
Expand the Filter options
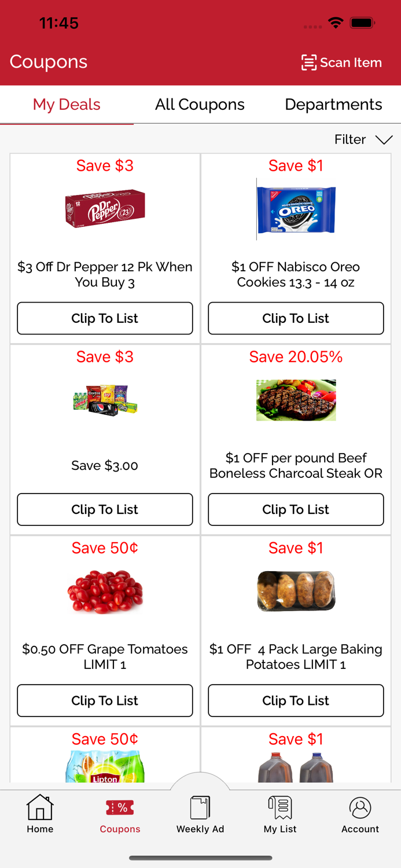350,139
